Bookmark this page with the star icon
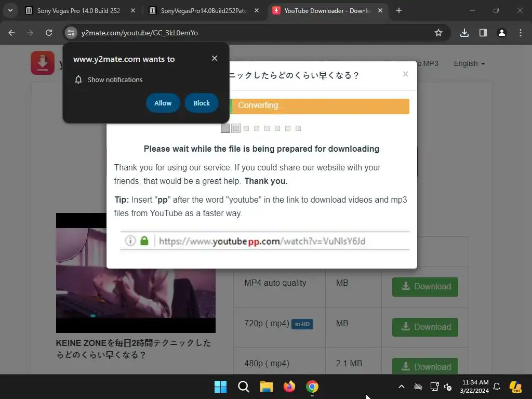 coord(438,33)
